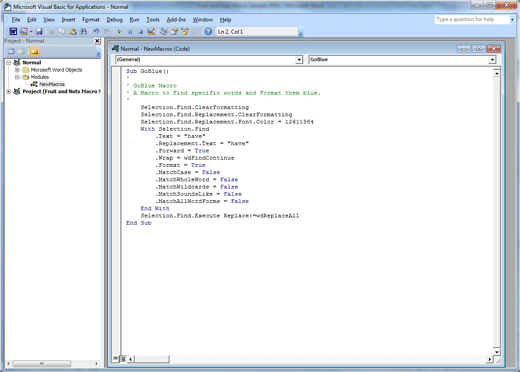Open the View menu

tap(49, 20)
